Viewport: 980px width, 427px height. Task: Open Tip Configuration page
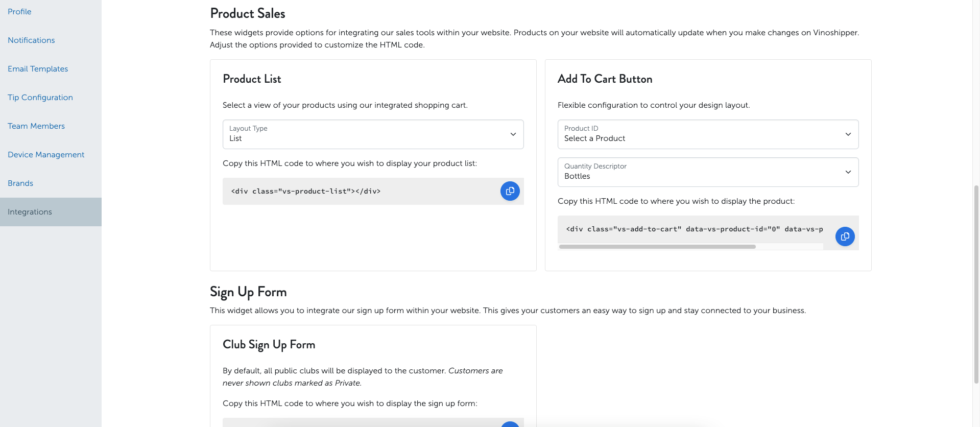pos(40,98)
